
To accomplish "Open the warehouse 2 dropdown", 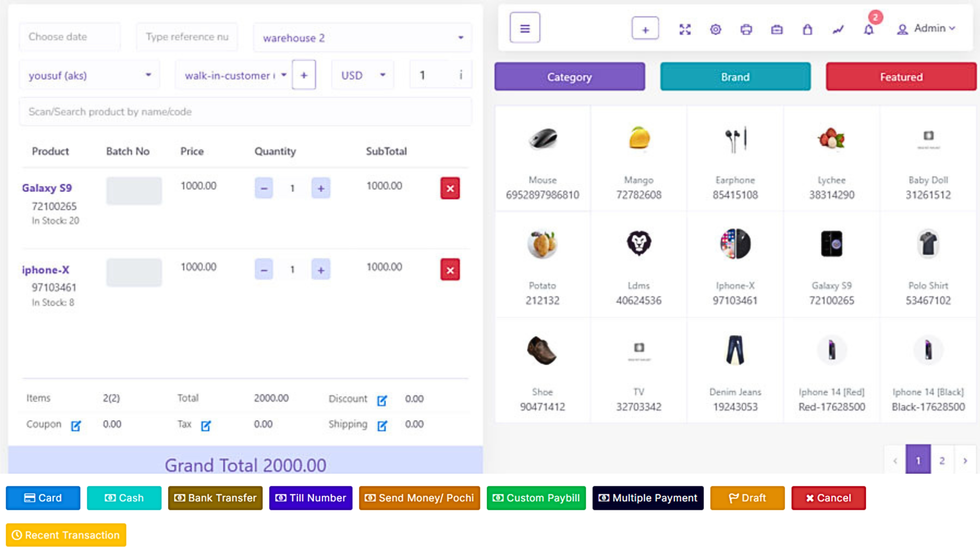I will tap(362, 38).
